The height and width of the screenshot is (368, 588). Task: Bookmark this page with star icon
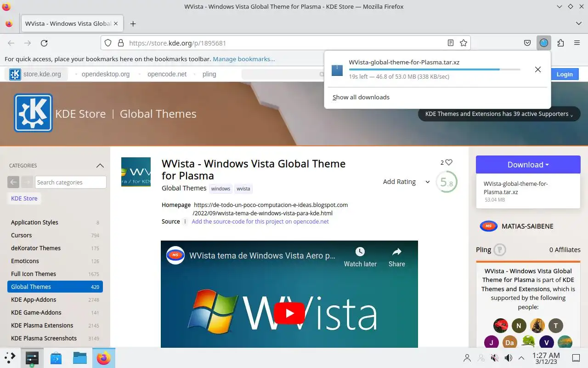click(x=464, y=43)
